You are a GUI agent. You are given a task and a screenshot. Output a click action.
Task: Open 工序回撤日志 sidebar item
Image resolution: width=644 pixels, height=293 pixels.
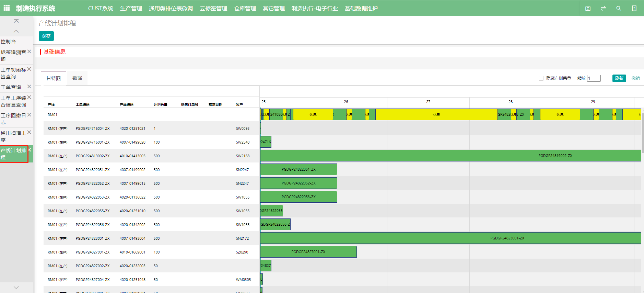pos(13,119)
